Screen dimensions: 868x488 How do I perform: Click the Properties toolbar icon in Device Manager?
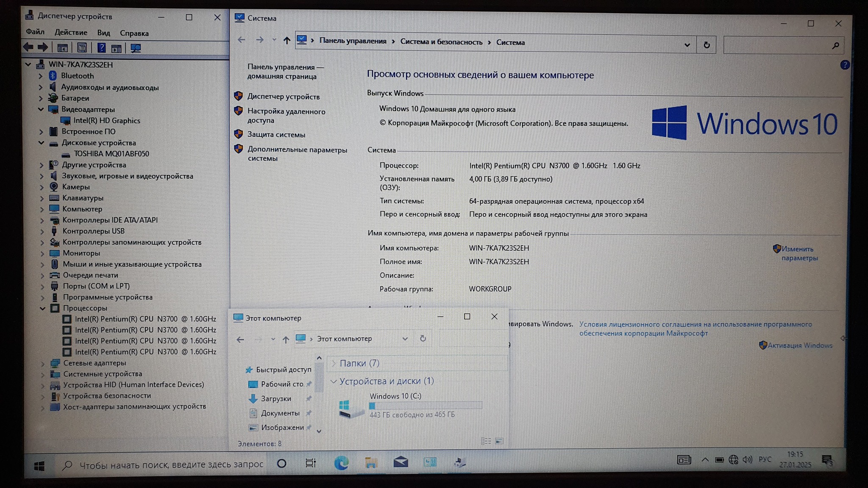point(82,47)
